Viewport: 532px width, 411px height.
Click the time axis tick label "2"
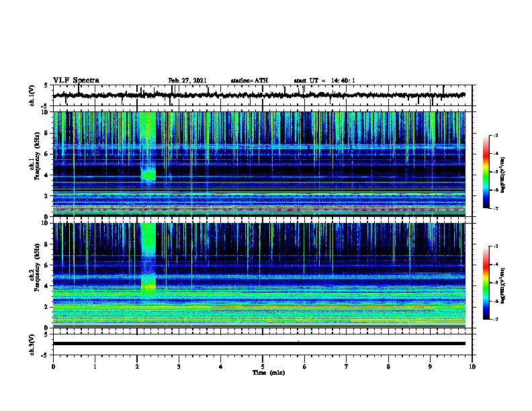[137, 367]
